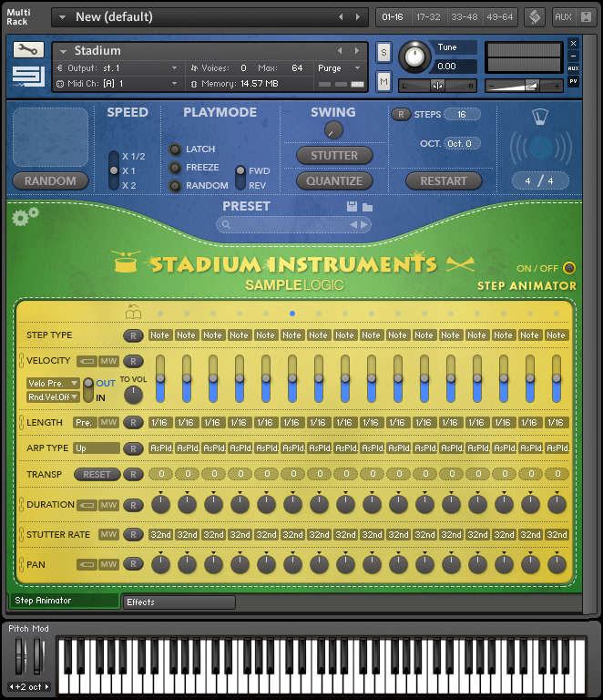The height and width of the screenshot is (700, 603).
Task: Click the 4 / 4 time signature field
Action: pos(540,180)
